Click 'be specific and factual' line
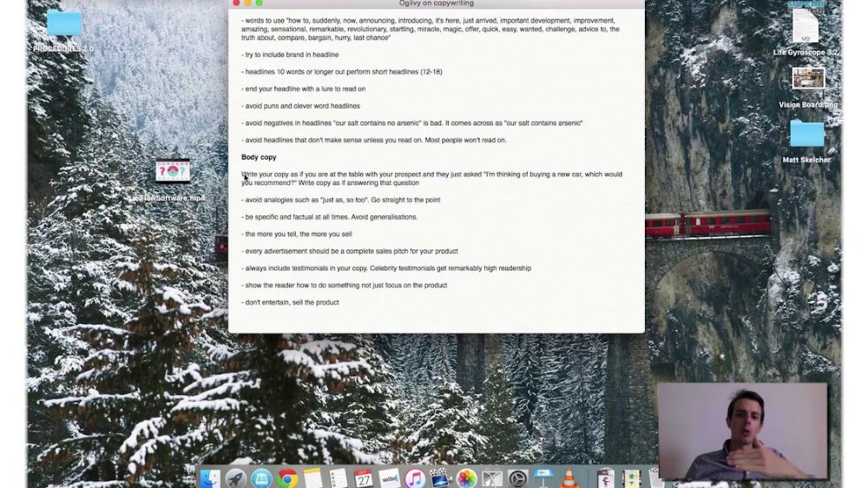Image resolution: width=868 pixels, height=488 pixels. (x=329, y=217)
